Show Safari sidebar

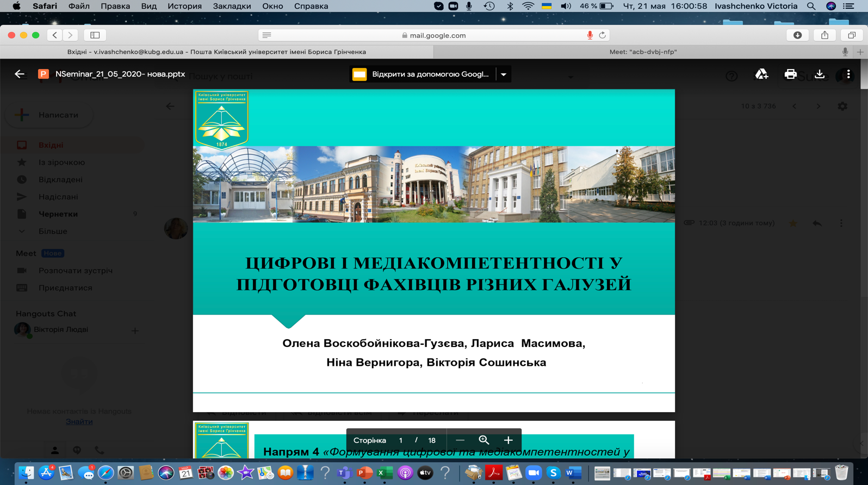click(x=95, y=35)
